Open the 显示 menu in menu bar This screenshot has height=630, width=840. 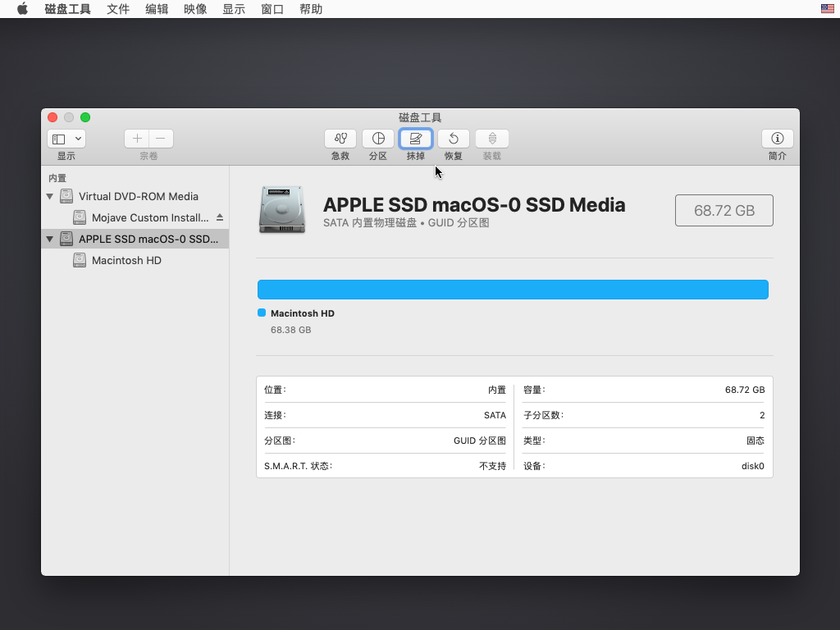pyautogui.click(x=234, y=9)
